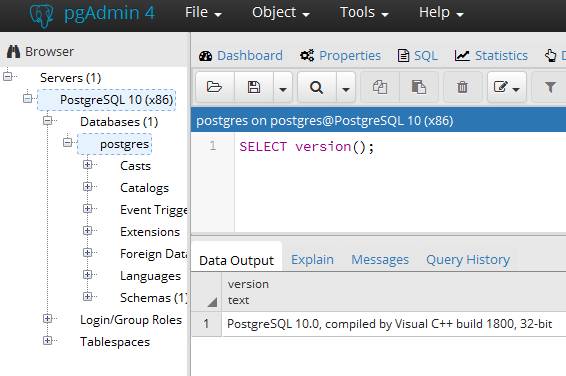Click the query tab title bar text
Viewport: 566px width, 376px height.
click(x=325, y=121)
